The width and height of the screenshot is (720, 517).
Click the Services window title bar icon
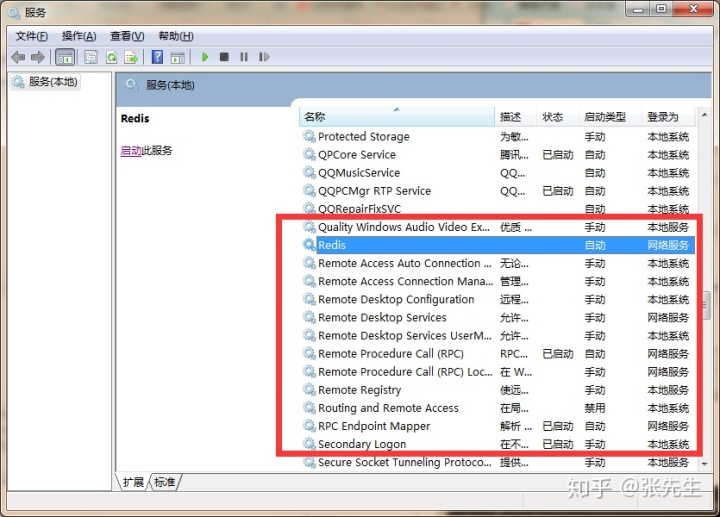click(x=14, y=12)
